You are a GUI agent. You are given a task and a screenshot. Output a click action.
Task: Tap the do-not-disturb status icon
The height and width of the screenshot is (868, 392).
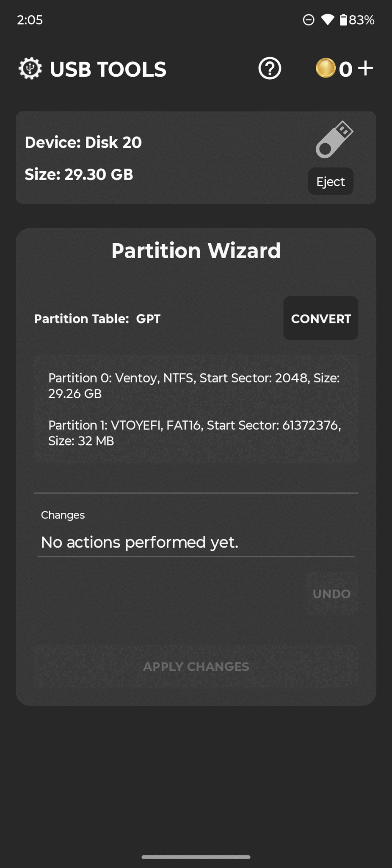point(309,19)
